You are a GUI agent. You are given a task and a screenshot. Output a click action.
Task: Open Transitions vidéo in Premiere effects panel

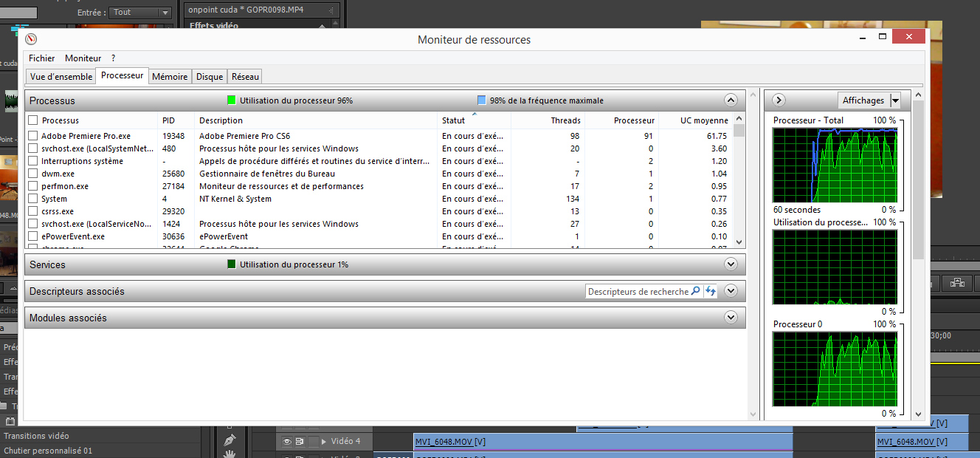point(36,436)
